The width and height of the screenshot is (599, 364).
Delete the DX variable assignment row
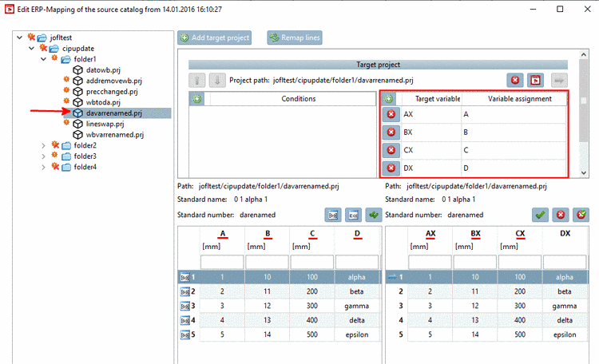point(391,168)
